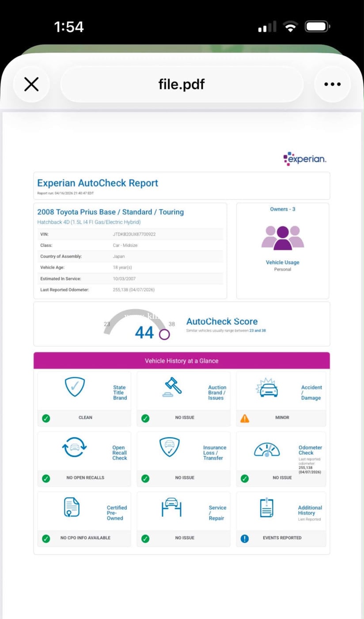Viewport: 364px width, 619px height.
Task: Tap the Report run timestamp line
Action: click(65, 193)
